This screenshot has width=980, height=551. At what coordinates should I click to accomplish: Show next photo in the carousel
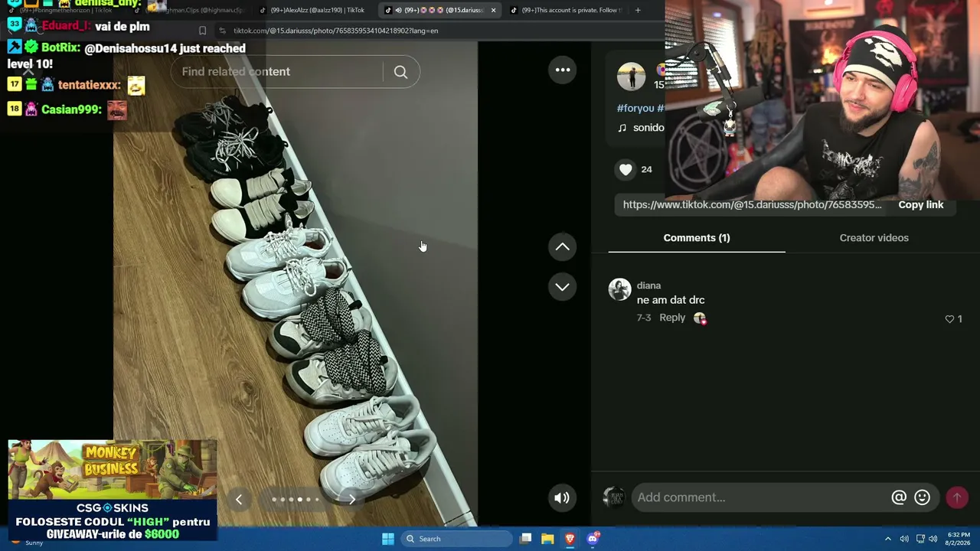[x=351, y=500]
